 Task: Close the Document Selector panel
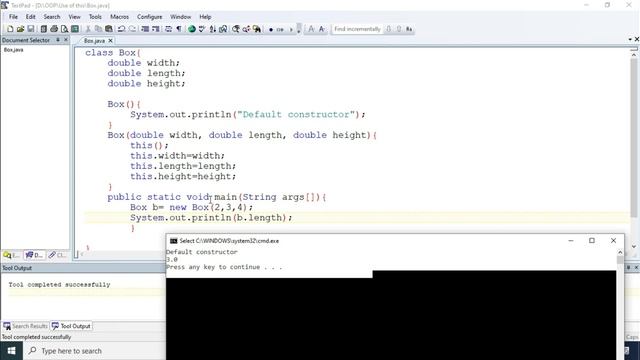point(66,40)
